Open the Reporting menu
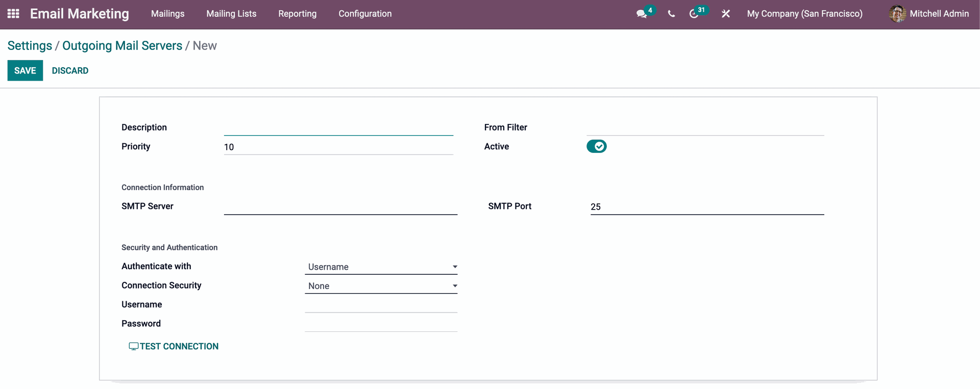This screenshot has height=389, width=980. point(297,14)
